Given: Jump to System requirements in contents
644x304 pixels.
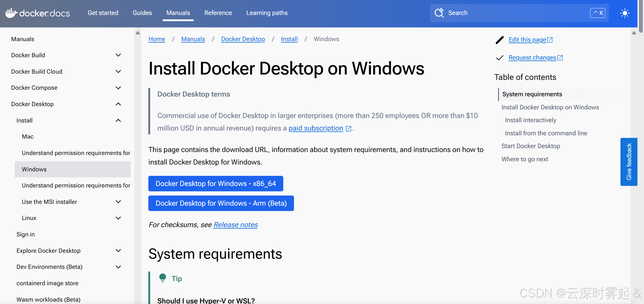Looking at the screenshot, I should [532, 94].
